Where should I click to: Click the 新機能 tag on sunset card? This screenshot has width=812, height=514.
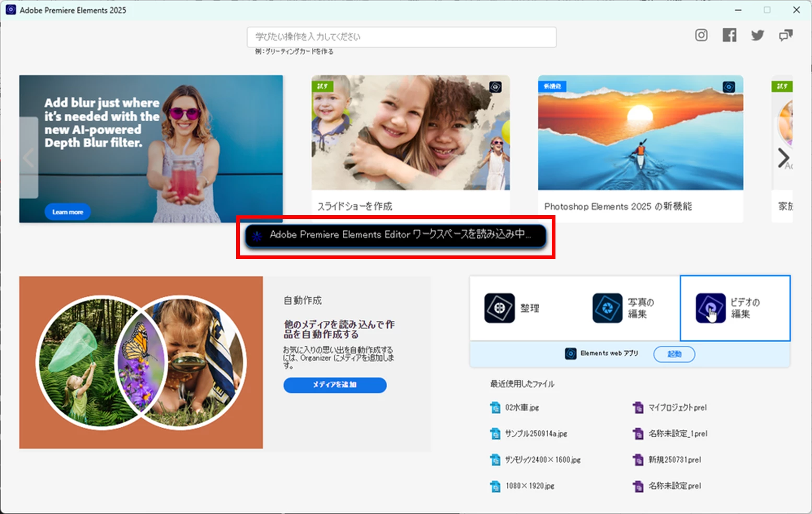click(552, 86)
